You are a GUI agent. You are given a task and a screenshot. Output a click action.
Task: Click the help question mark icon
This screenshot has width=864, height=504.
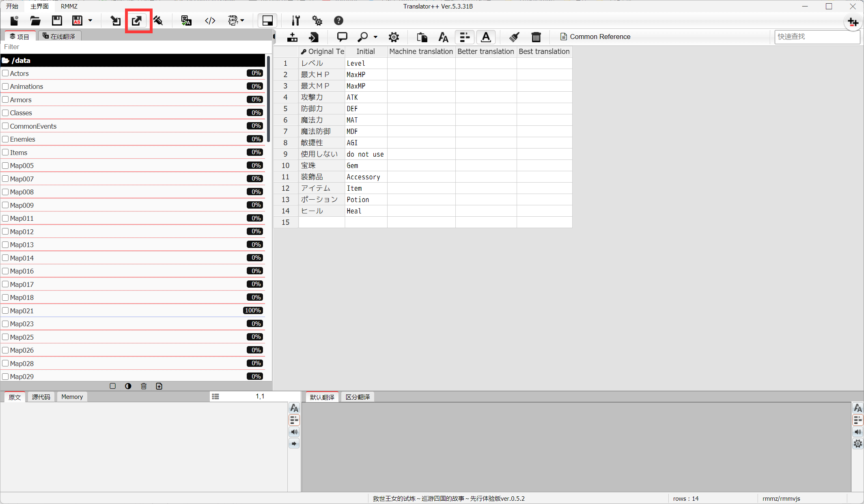(338, 21)
